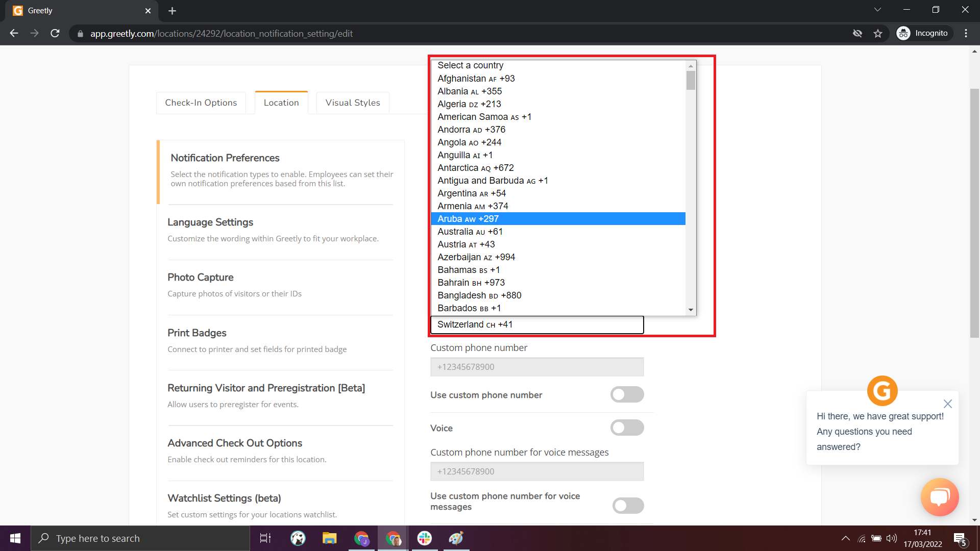Screen dimensions: 980x551
Task: Open the network status tray icon
Action: pos(862,538)
